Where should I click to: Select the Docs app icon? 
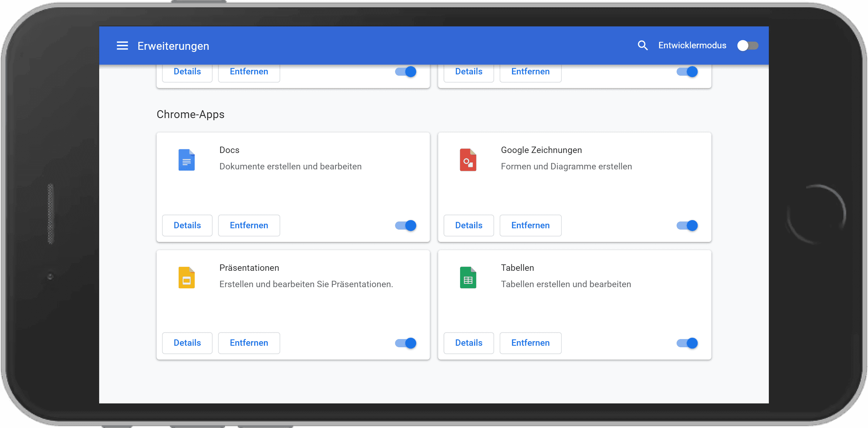187,160
